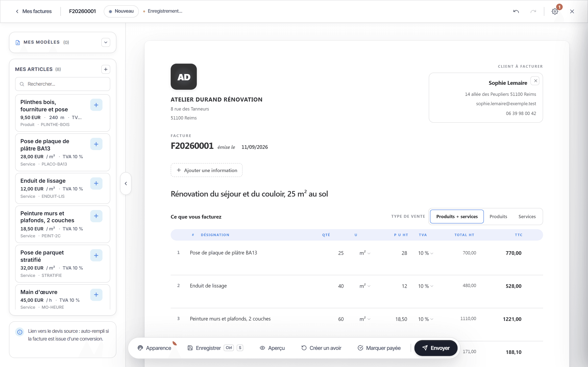Open Apparence palette options
Image resolution: width=588 pixels, height=367 pixels.
click(155, 348)
